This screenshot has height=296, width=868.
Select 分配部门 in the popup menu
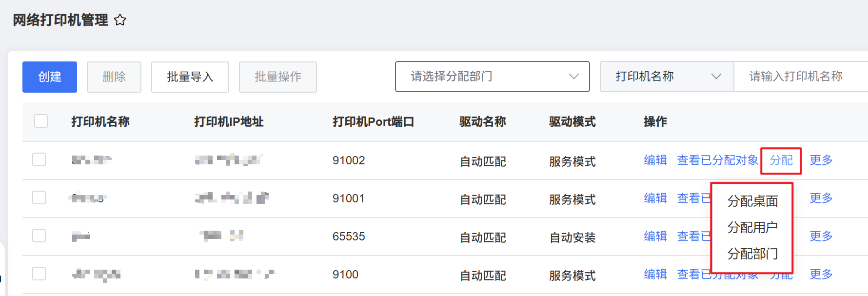click(752, 254)
